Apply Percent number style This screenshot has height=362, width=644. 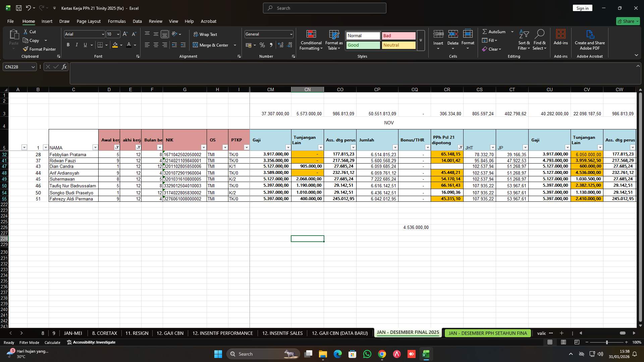pyautogui.click(x=262, y=45)
